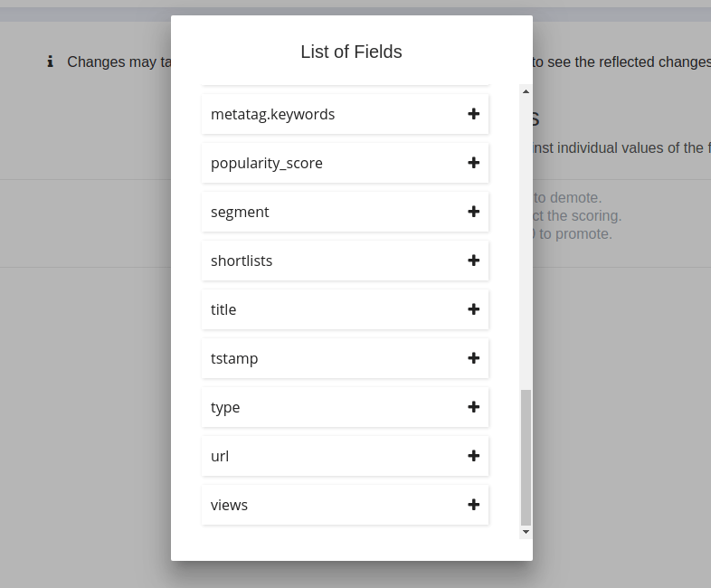Image resolution: width=711 pixels, height=588 pixels.
Task: Add tstamp field with plus icon
Action: click(x=473, y=358)
